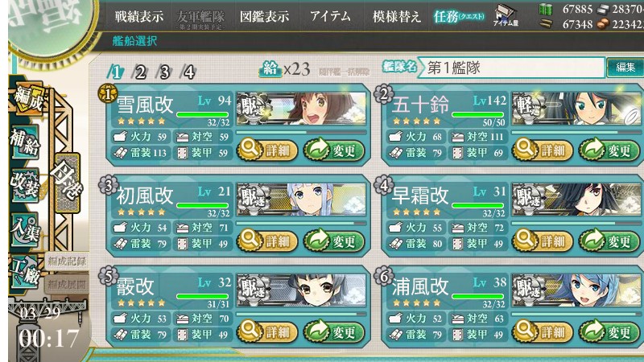Click the 給 supply item icon

pyautogui.click(x=270, y=68)
